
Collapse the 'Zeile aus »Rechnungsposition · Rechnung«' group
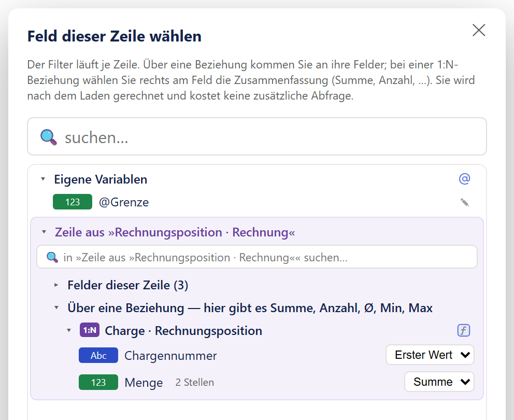coord(44,232)
